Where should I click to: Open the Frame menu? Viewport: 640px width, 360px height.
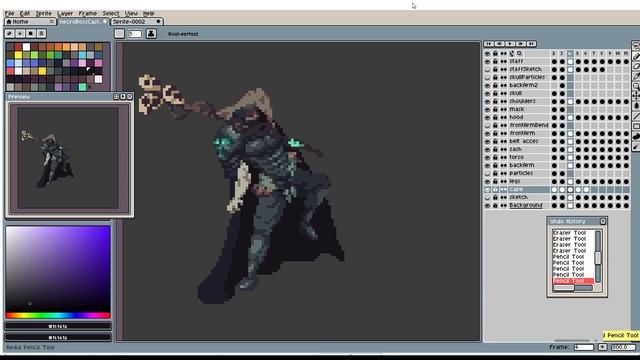[88, 13]
